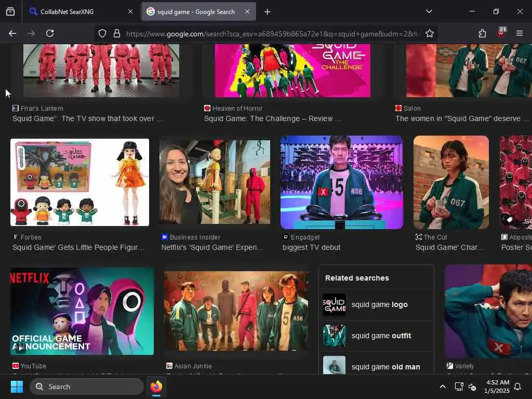
Task: Open the Windows Start menu
Action: tap(17, 387)
